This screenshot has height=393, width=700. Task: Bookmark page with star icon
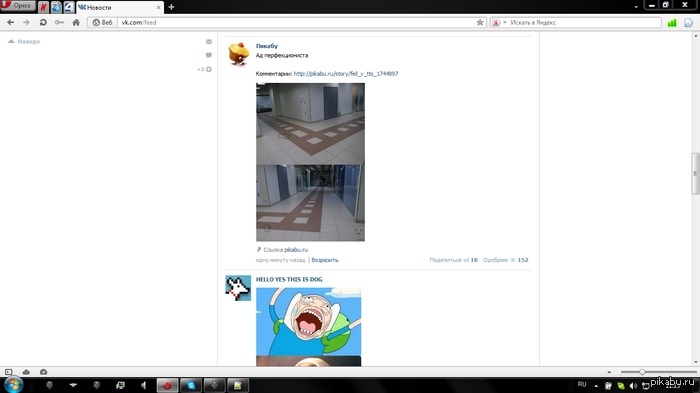(480, 22)
